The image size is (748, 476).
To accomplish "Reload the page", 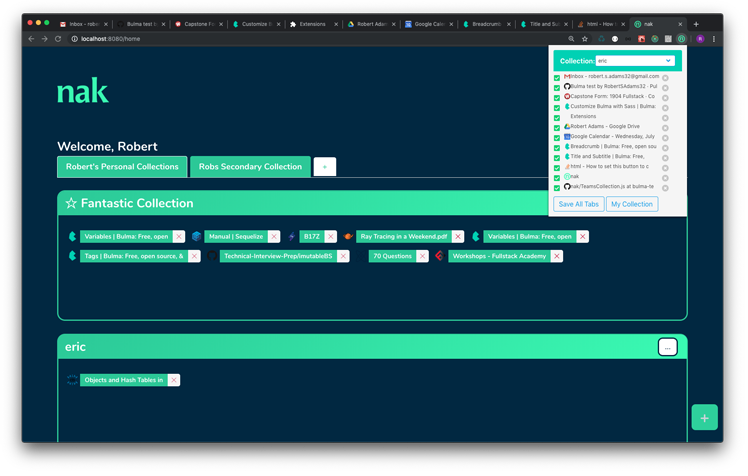I will [58, 39].
